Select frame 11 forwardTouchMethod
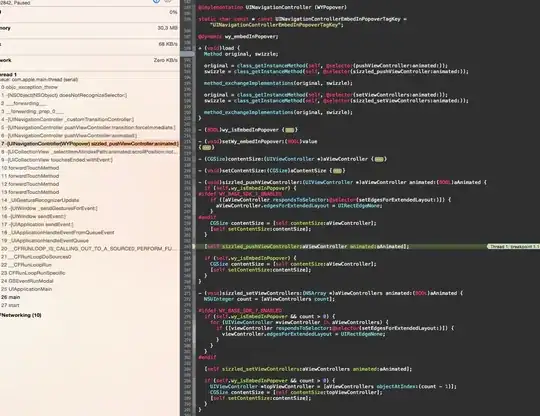Viewport: 540px width, 416px height. [30, 176]
